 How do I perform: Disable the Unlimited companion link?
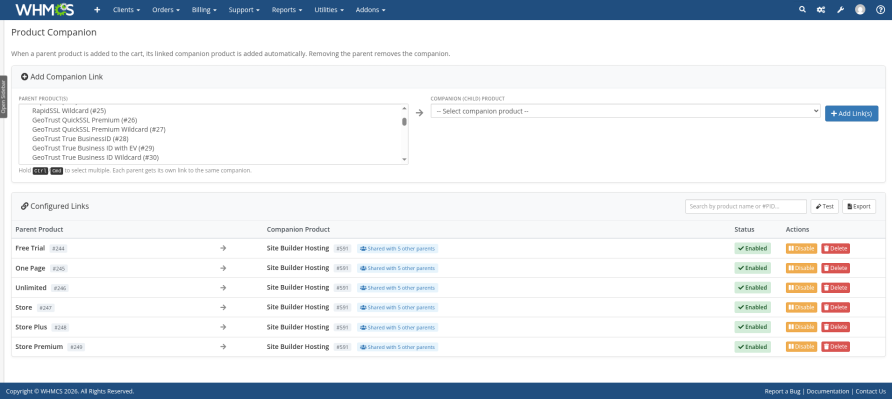tap(801, 288)
